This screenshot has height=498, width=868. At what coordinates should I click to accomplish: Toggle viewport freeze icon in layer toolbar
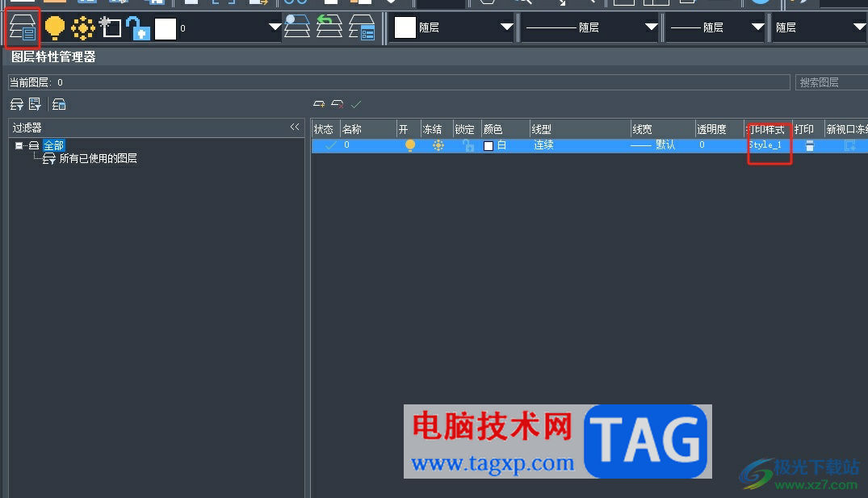click(110, 27)
